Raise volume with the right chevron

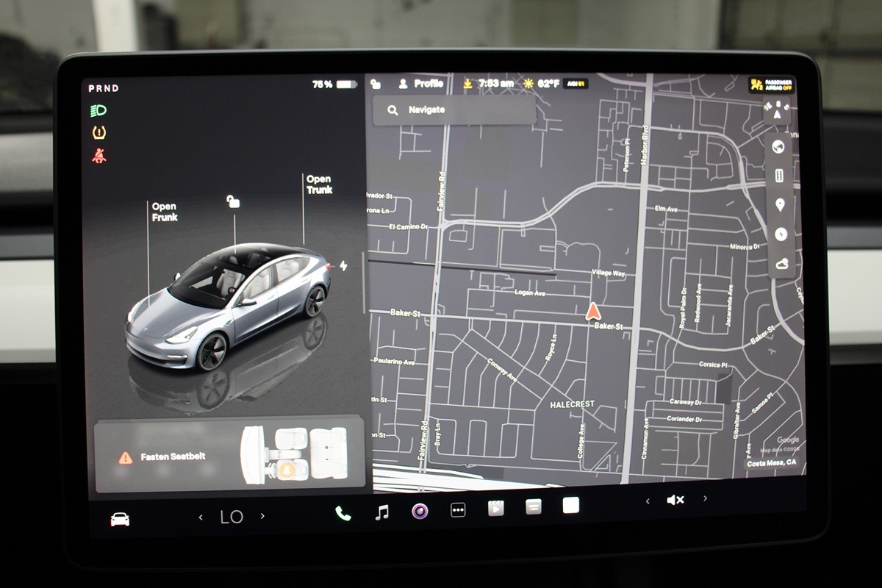click(705, 498)
